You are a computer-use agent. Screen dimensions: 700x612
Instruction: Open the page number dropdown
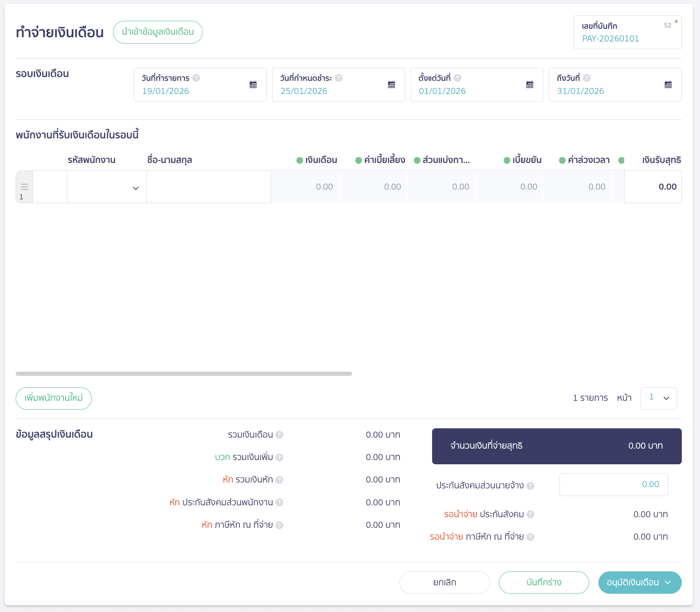coord(659,398)
